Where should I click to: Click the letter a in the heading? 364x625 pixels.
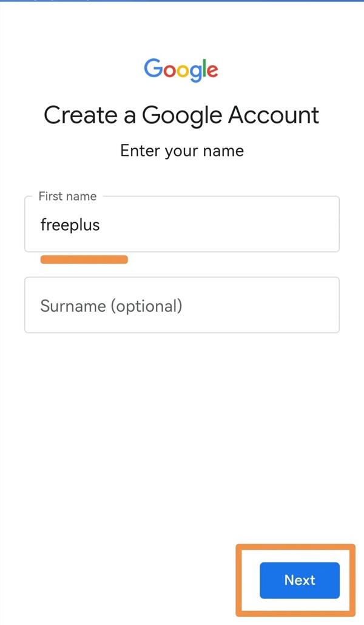tap(129, 117)
